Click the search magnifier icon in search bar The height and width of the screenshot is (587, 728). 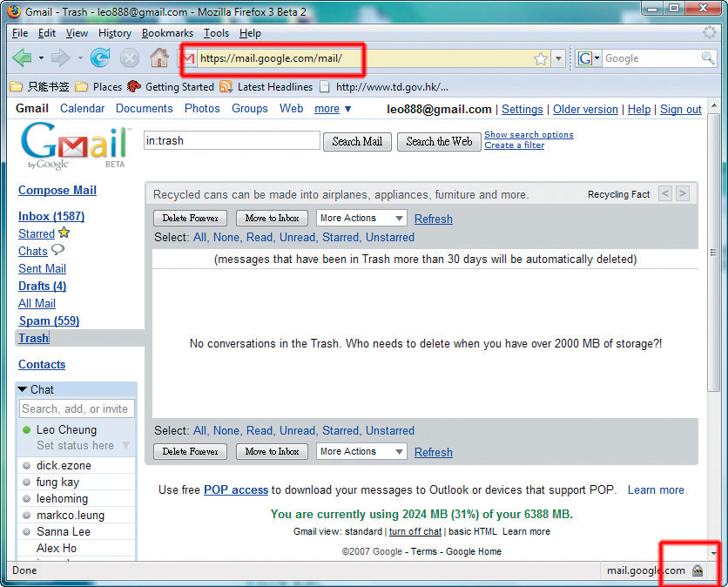click(x=708, y=58)
